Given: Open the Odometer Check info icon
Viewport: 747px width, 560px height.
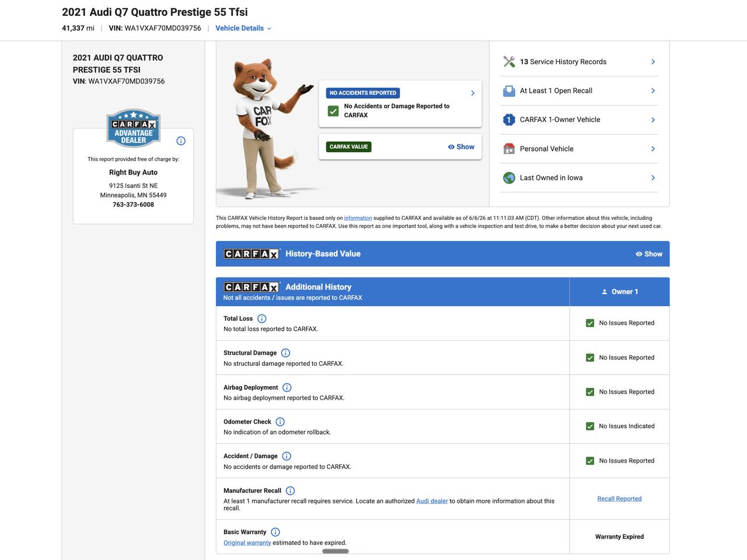Looking at the screenshot, I should [x=280, y=422].
